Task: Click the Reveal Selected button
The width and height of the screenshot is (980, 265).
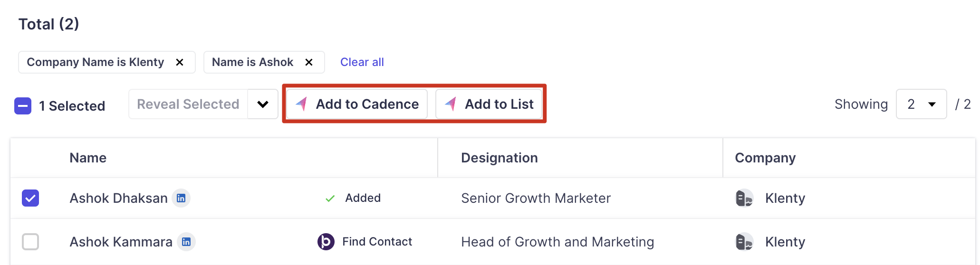Action: click(x=188, y=104)
